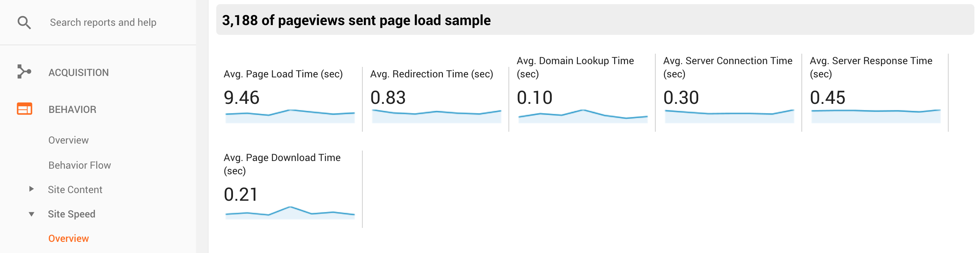Click the Avg. Redirection Time sparkline
This screenshot has width=980, height=253.
(x=436, y=116)
